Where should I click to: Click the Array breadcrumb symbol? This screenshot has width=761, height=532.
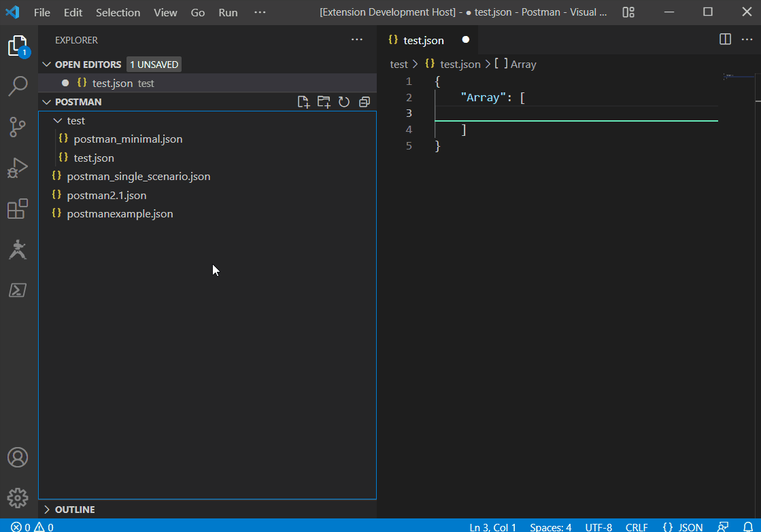point(523,64)
